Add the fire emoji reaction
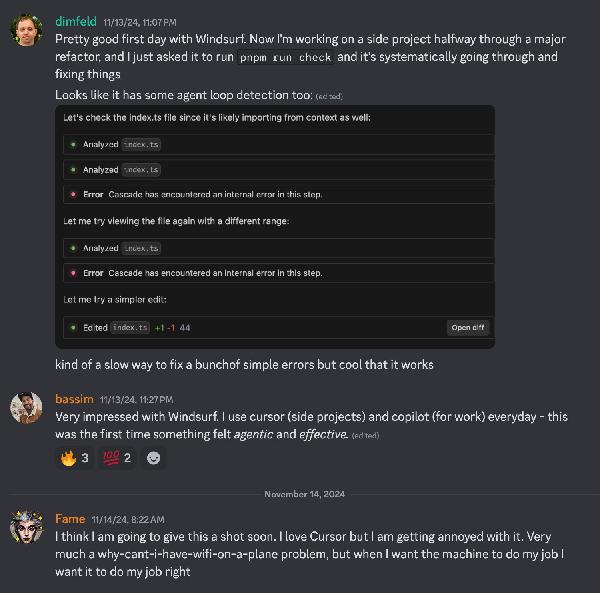600x593 pixels. 74,458
